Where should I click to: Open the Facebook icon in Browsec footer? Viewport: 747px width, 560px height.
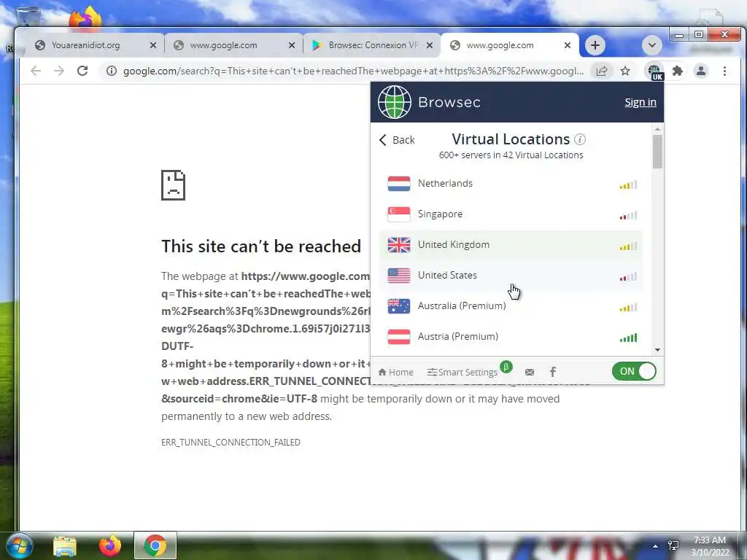click(x=553, y=372)
